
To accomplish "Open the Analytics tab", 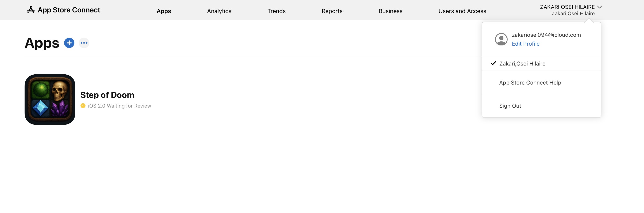I will coord(219,11).
